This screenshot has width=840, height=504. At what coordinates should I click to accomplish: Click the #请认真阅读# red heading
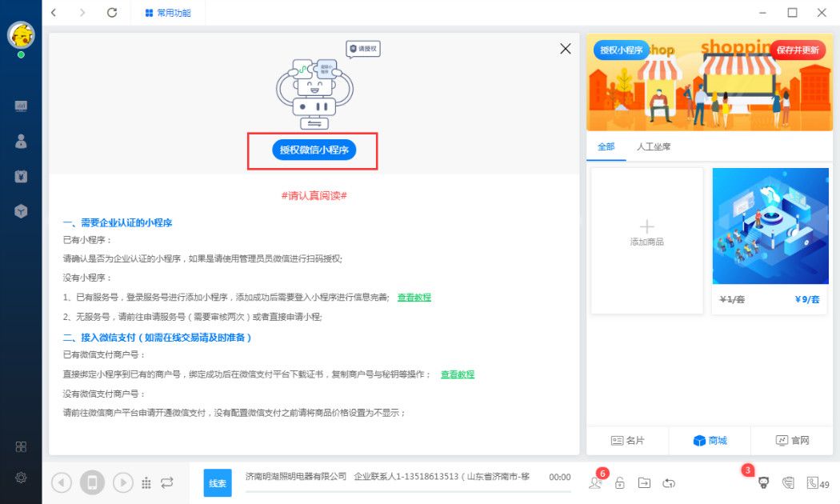(x=314, y=195)
